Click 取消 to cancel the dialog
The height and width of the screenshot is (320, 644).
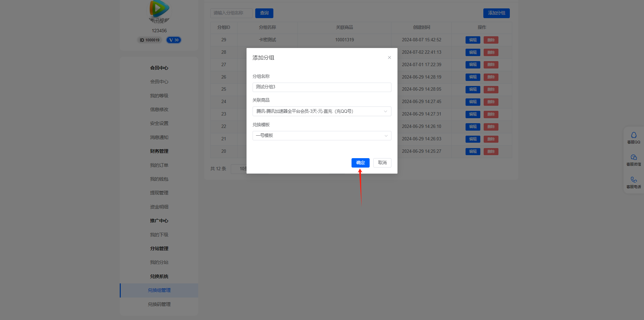click(x=382, y=163)
